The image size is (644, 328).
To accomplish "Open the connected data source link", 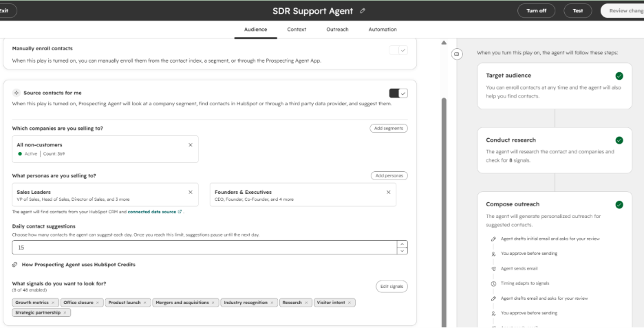I will 151,212.
